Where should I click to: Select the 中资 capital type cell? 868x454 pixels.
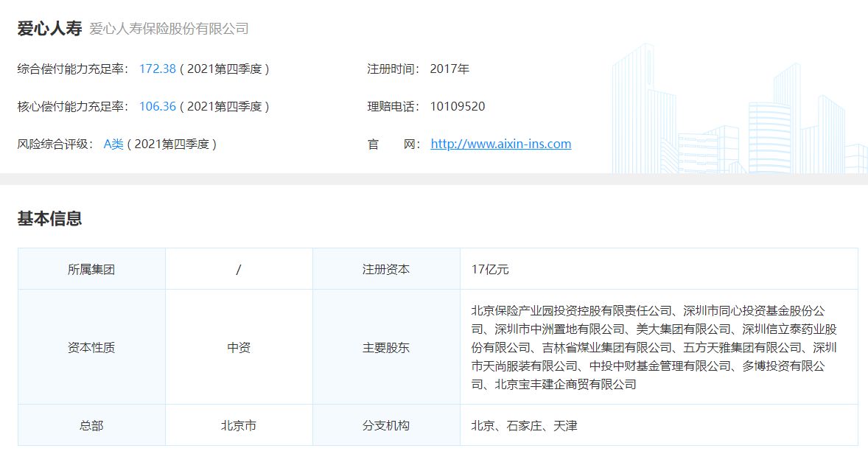(239, 348)
